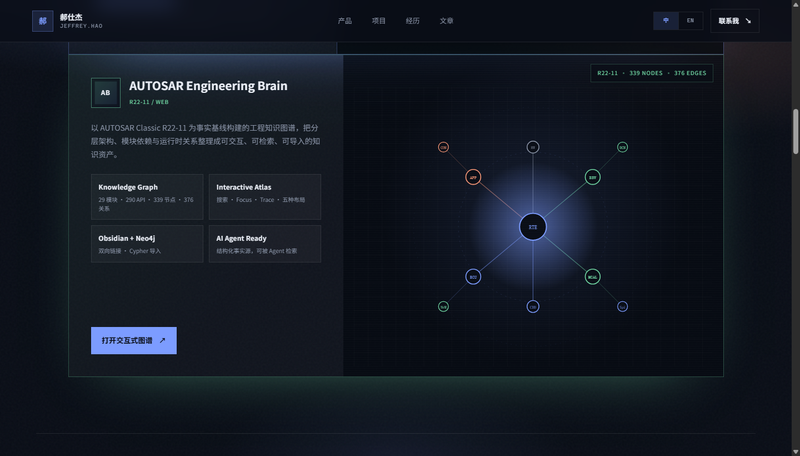
Task: Switch site language to EN
Action: point(690,21)
